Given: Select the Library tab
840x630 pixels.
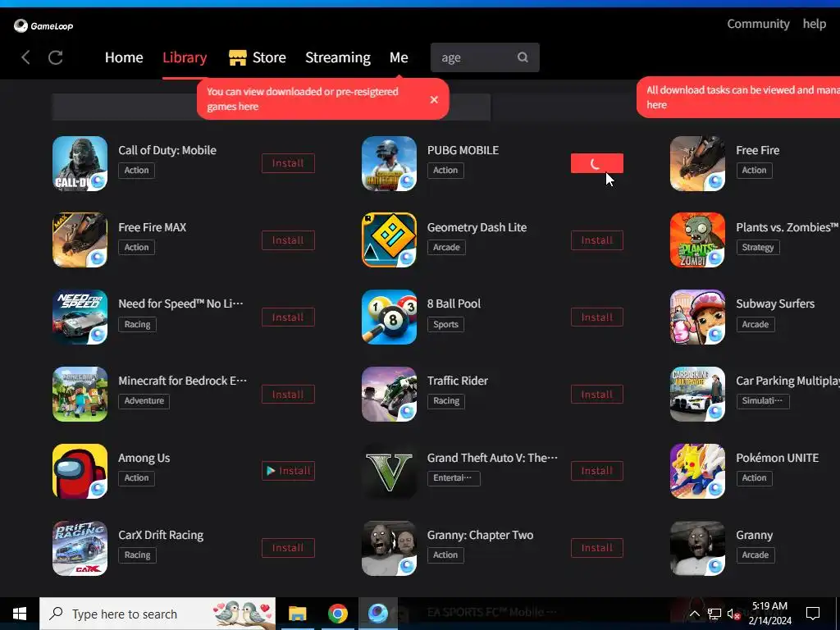Looking at the screenshot, I should click(x=185, y=57).
